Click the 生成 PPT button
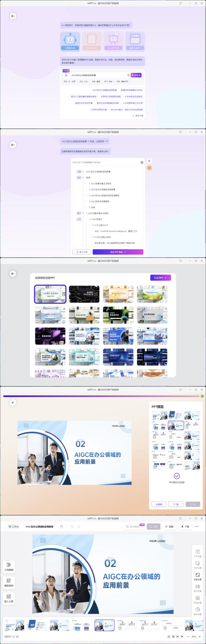The height and width of the screenshot is (644, 206). tap(160, 278)
